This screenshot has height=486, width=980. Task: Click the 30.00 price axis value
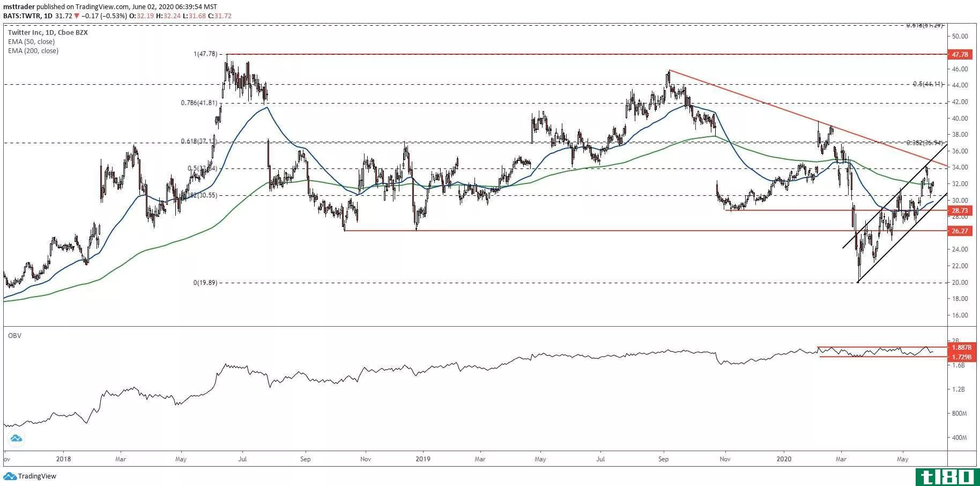coord(960,201)
